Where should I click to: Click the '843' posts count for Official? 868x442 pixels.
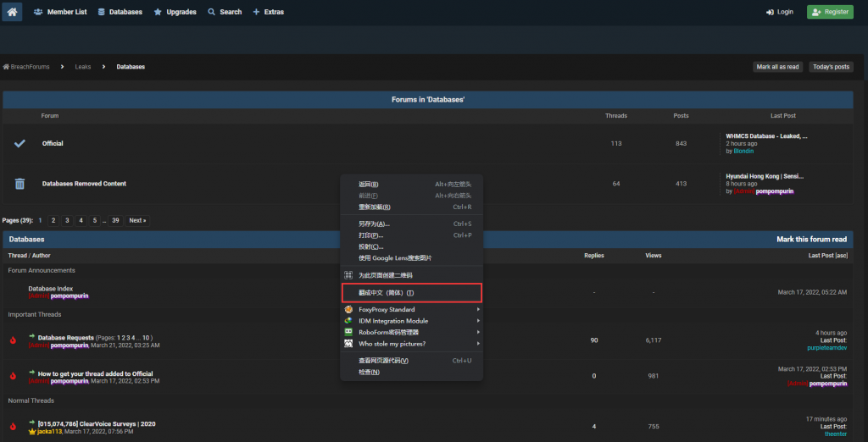[681, 143]
